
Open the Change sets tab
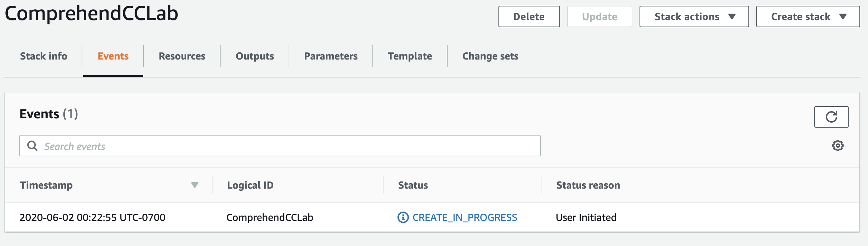coord(490,56)
